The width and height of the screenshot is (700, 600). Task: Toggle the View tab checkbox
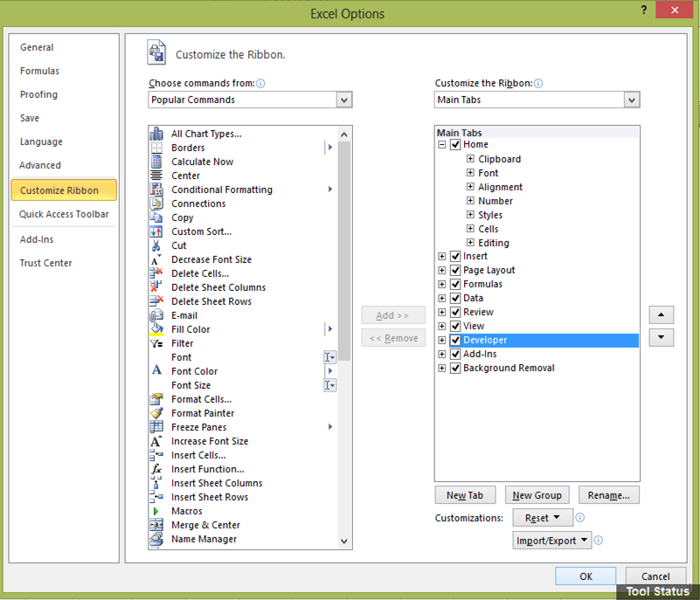pos(455,326)
